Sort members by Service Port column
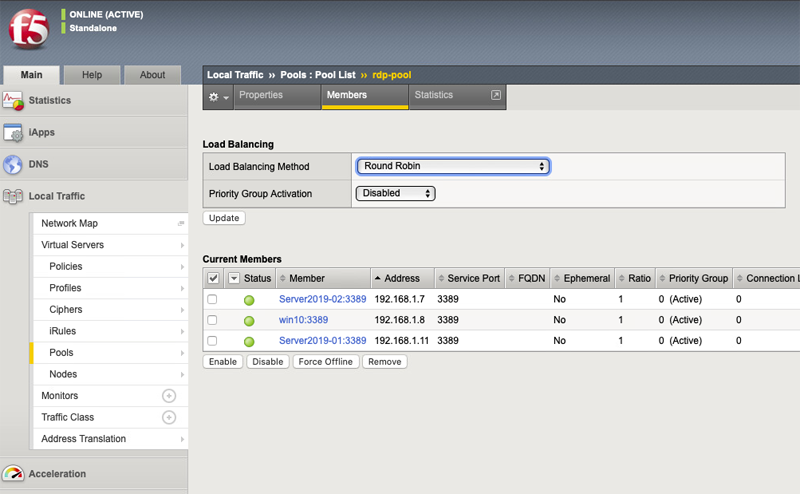 coord(469,278)
